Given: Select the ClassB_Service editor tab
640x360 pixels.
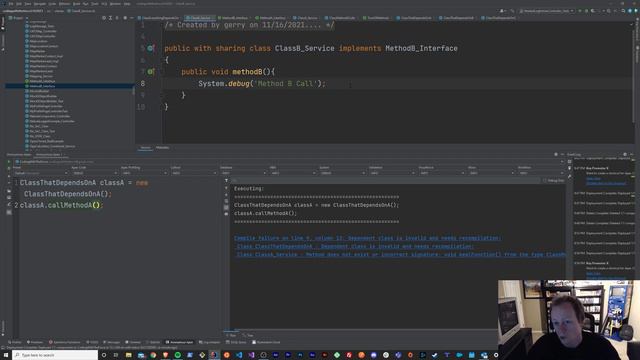Looking at the screenshot, I should point(200,18).
